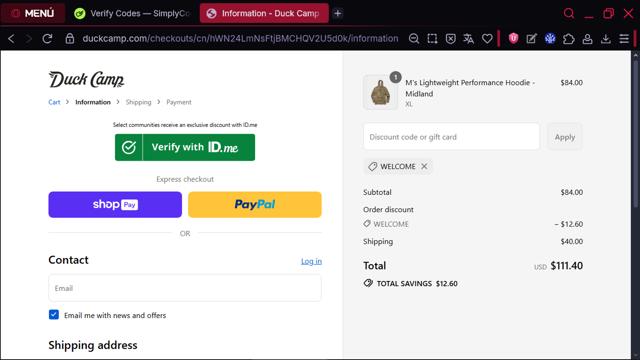The image size is (640, 360).
Task: Click the Shipping address heading
Action: pos(93,345)
